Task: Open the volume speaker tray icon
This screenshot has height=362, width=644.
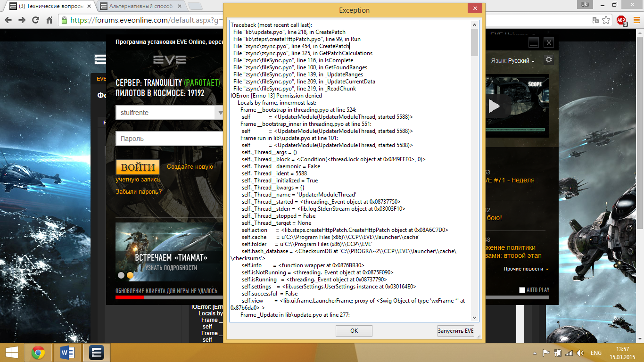Action: click(579, 353)
